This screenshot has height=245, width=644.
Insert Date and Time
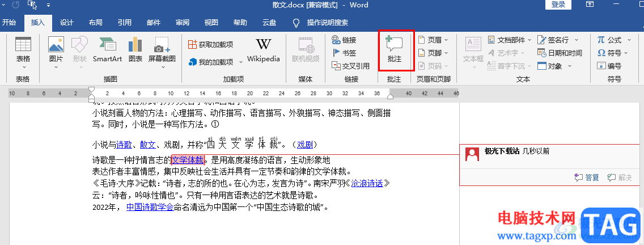[560, 53]
